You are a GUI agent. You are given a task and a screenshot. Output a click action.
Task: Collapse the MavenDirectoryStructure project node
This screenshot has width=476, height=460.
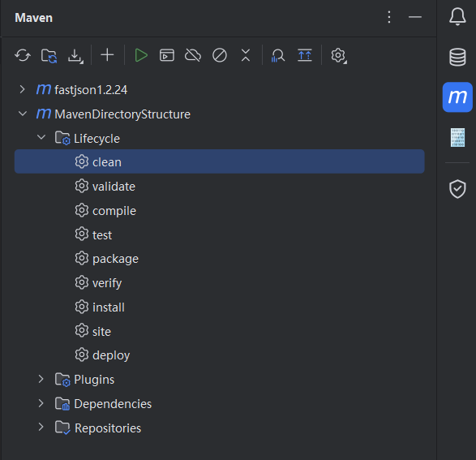click(x=23, y=114)
